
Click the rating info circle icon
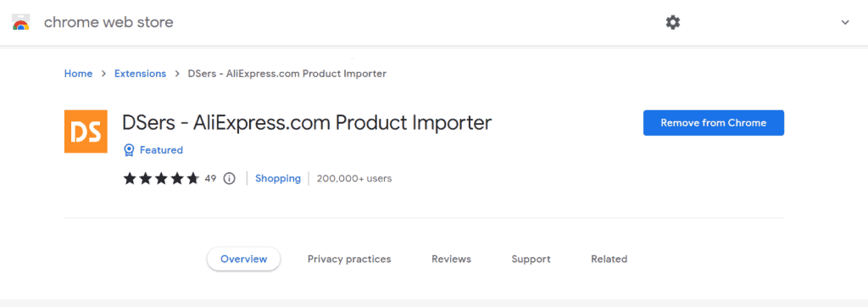(x=229, y=178)
